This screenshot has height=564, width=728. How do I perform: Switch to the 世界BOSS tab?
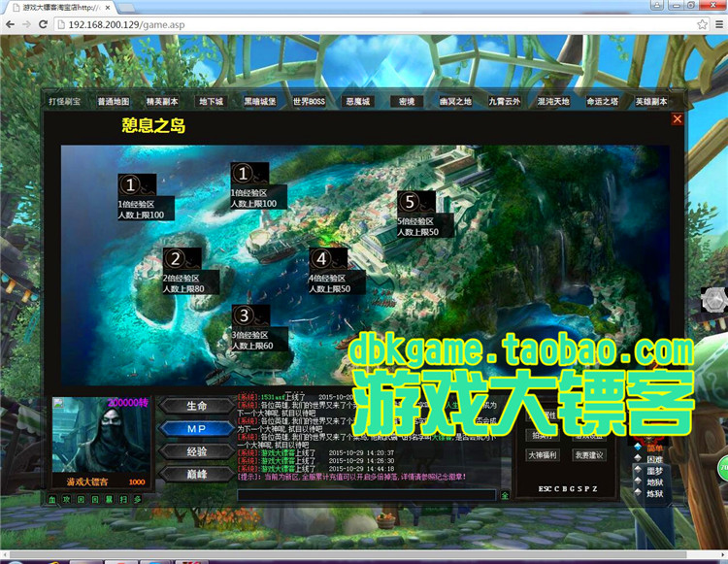(309, 101)
